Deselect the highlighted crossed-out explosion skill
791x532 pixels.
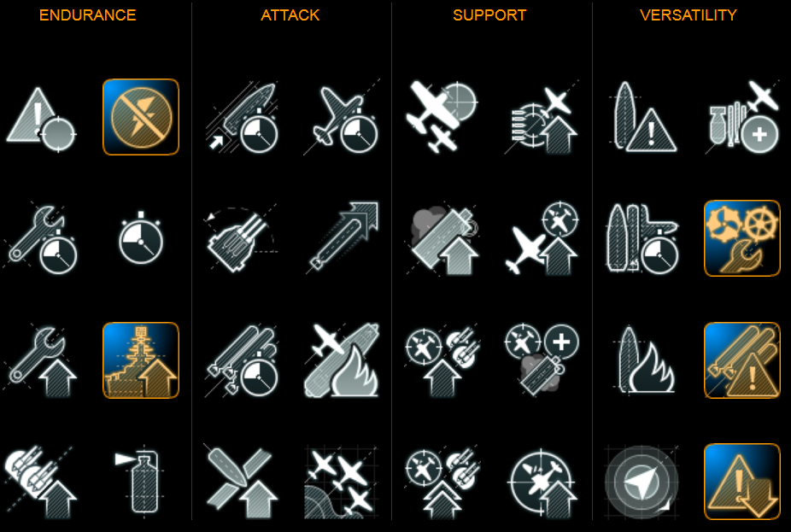[141, 117]
